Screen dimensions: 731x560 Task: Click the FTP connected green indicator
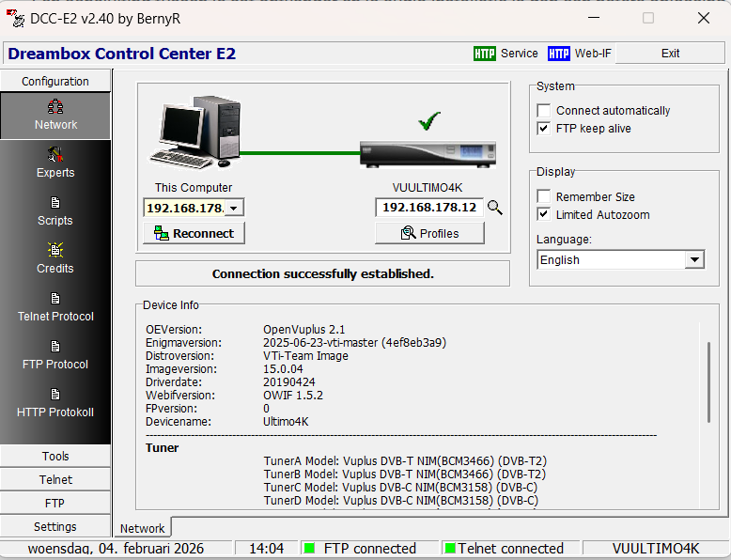(309, 549)
